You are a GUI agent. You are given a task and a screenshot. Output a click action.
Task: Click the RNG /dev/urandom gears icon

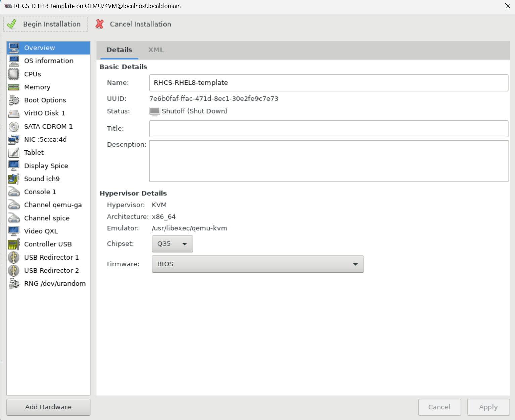[14, 283]
